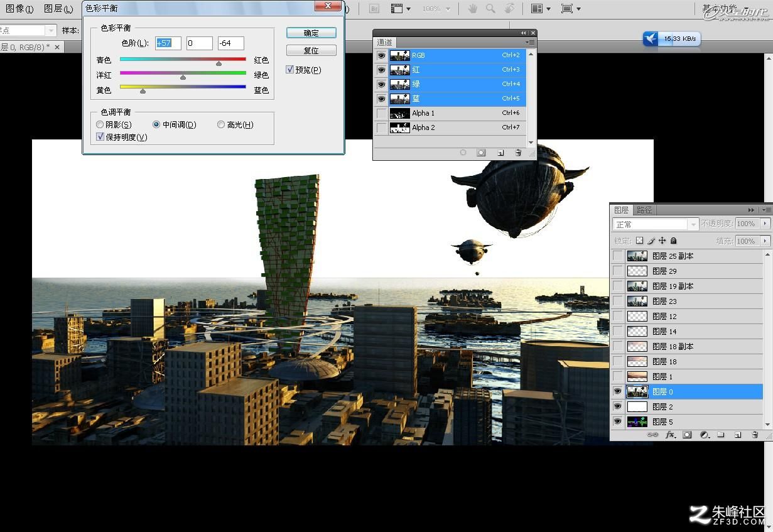Click the yellow-blue (黄色-蓝色) slider handle
773x532 pixels.
(143, 92)
